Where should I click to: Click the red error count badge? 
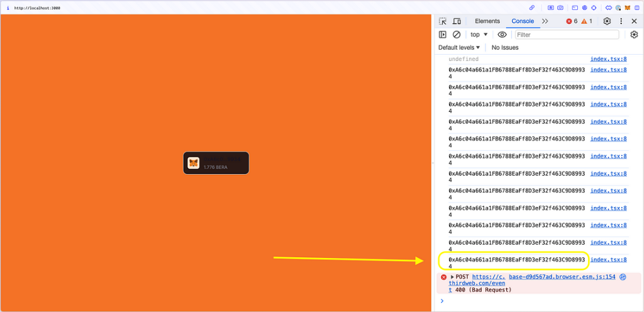pos(572,21)
